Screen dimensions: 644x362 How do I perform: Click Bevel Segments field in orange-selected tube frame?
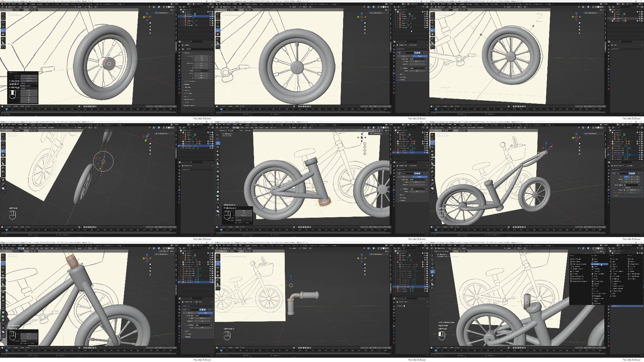pyautogui.click(x=417, y=185)
